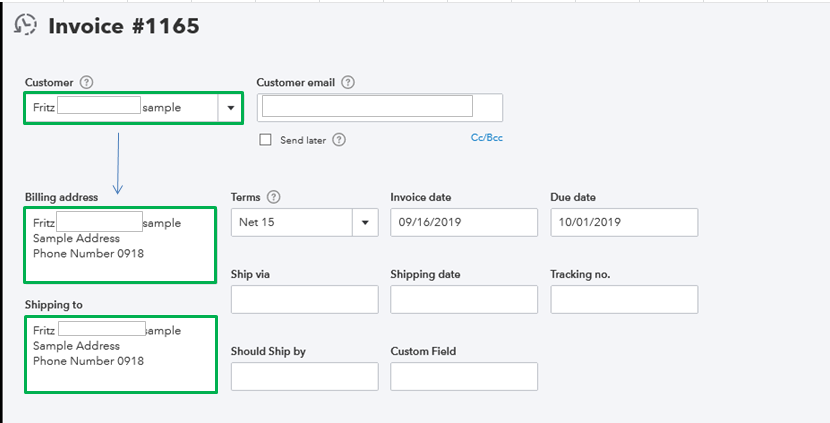The height and width of the screenshot is (423, 830).
Task: Click the Should Ship by field
Action: point(304,376)
